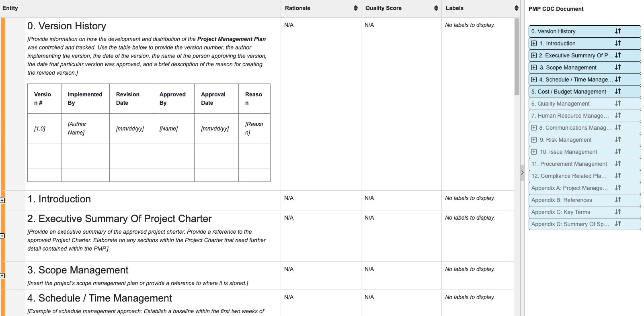This screenshot has height=316, width=644.
Task: Collapse the document outline panel via the chevron
Action: [522, 173]
